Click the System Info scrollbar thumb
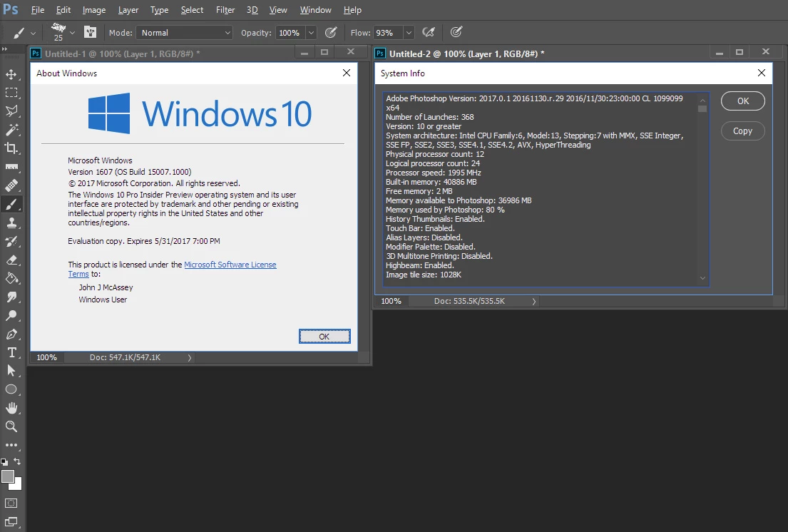This screenshot has width=788, height=532. pos(702,108)
